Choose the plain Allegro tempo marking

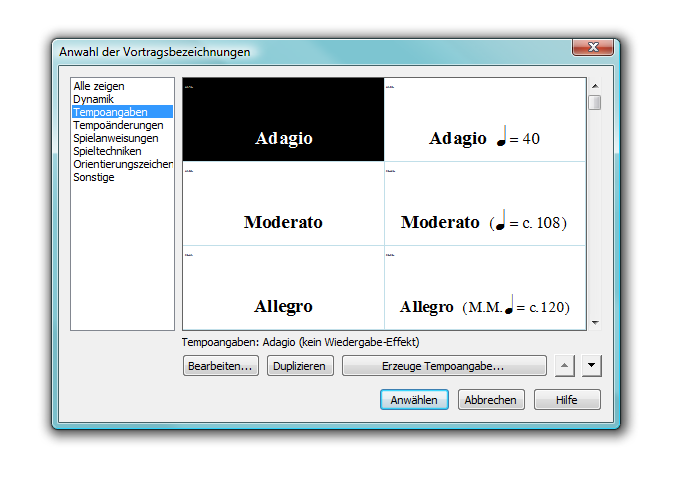[283, 287]
